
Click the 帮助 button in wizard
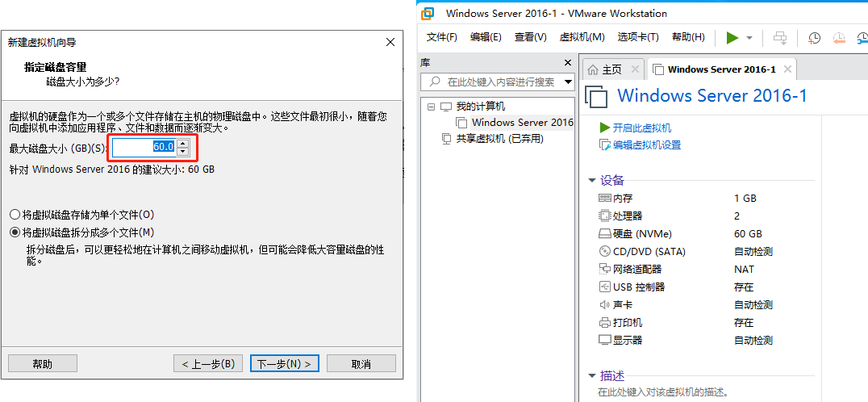43,363
